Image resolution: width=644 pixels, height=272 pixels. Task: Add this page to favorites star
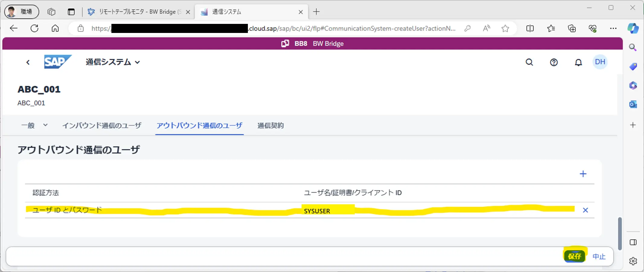(x=505, y=28)
